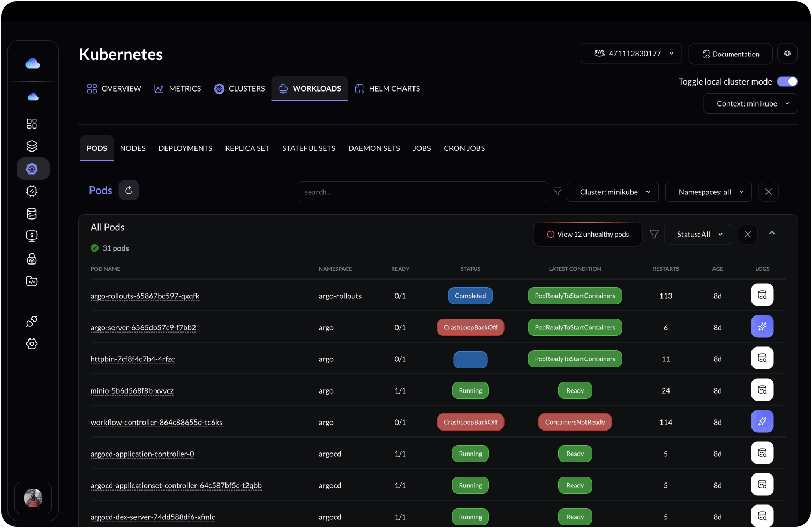The image size is (812, 528).
Task: Open pod workflow-controller-864c88655d-tc6ks link
Action: (156, 422)
